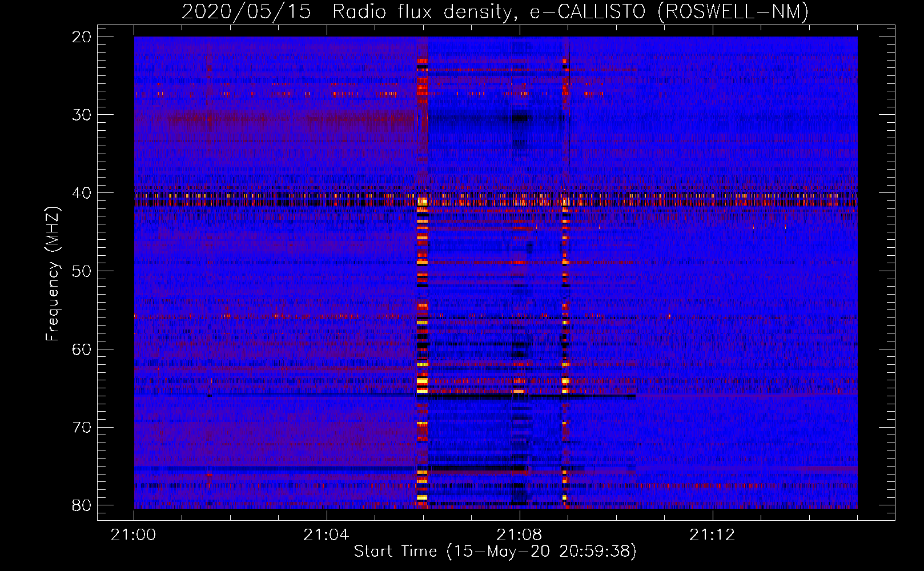Click the '21:08' time tick label
This screenshot has height=571, width=924.
click(519, 535)
